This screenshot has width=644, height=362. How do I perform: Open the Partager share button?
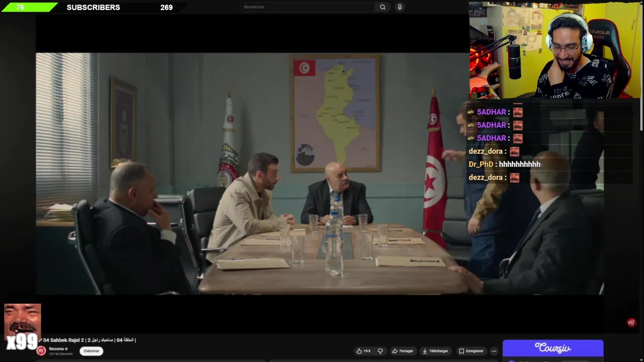403,351
